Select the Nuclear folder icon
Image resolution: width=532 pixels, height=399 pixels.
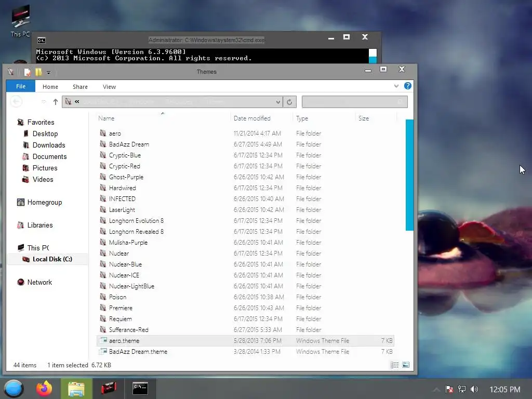(x=103, y=253)
